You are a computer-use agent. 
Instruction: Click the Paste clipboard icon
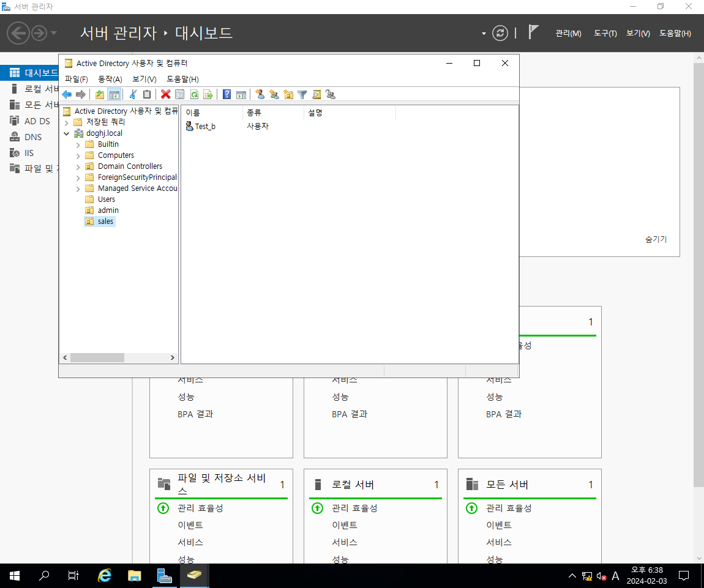(147, 94)
